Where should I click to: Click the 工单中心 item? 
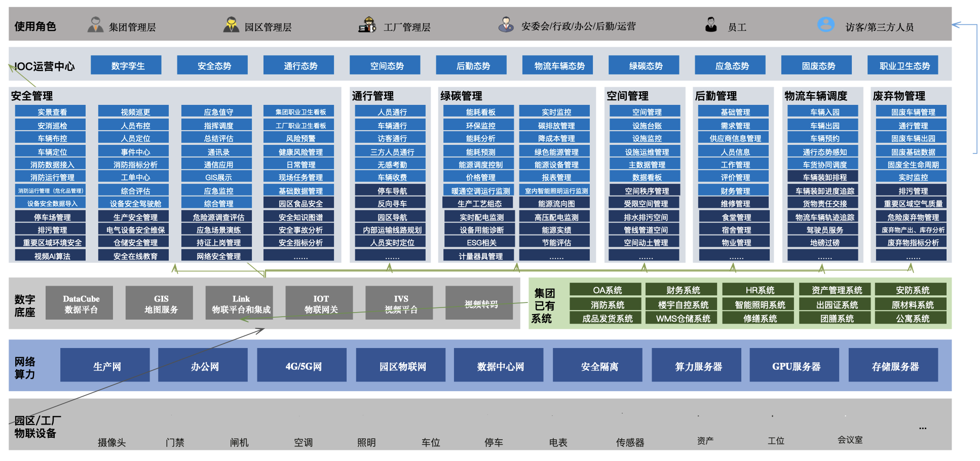[x=134, y=177]
